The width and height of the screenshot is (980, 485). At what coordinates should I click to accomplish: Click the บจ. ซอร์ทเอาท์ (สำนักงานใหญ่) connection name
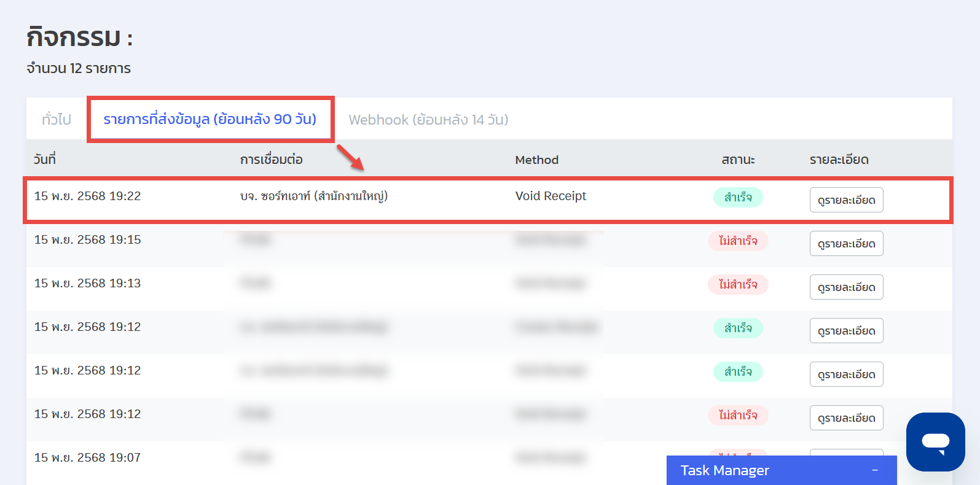click(x=313, y=196)
